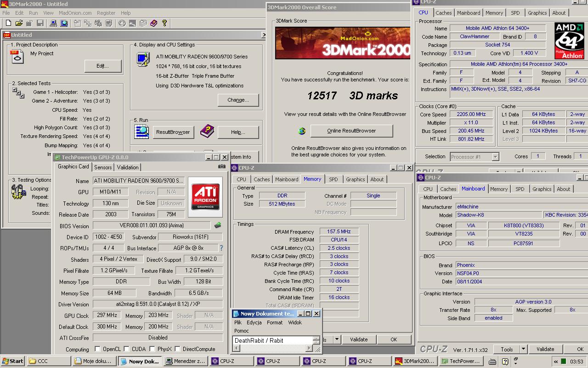
Task: Click the Tools button in Mainboard CPU-Z window
Action: [x=507, y=349]
